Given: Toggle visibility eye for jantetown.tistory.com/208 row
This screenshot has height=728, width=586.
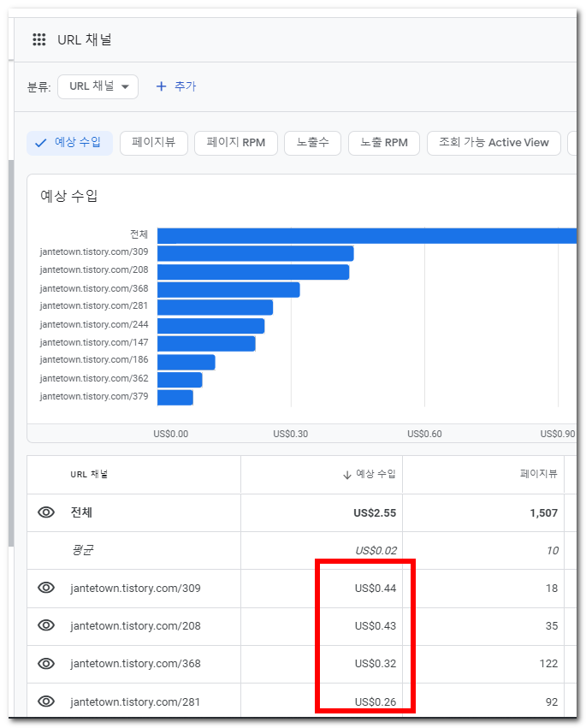Looking at the screenshot, I should [x=46, y=625].
